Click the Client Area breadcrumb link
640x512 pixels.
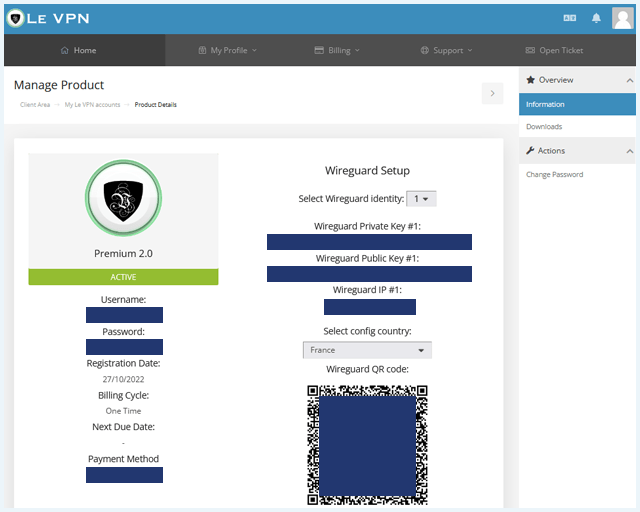point(35,105)
